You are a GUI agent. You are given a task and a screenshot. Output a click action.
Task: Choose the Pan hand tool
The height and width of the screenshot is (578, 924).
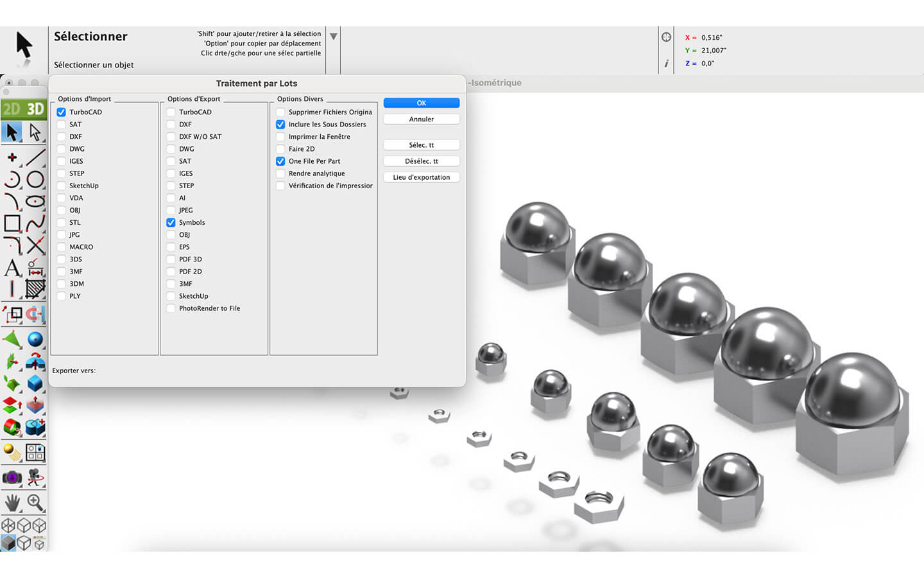coord(12,502)
